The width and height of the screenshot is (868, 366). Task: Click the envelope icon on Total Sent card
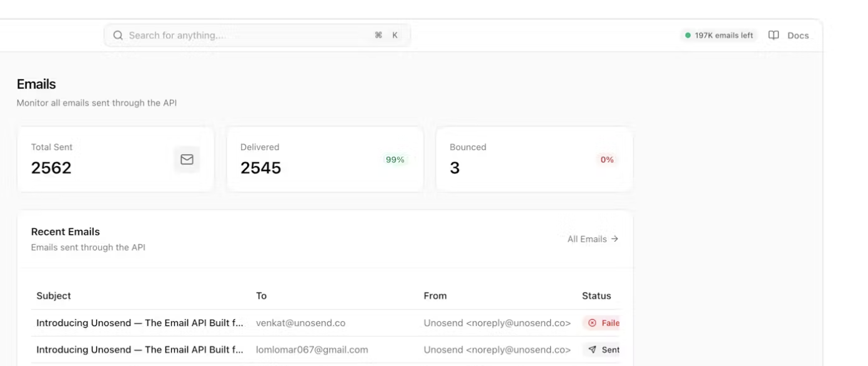(x=187, y=160)
